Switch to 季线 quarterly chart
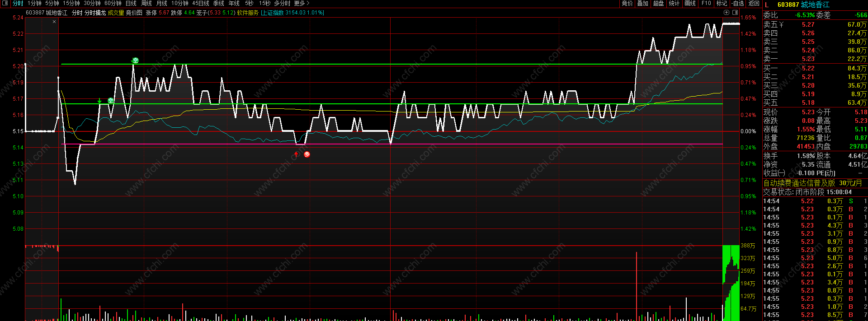 pyautogui.click(x=219, y=3)
